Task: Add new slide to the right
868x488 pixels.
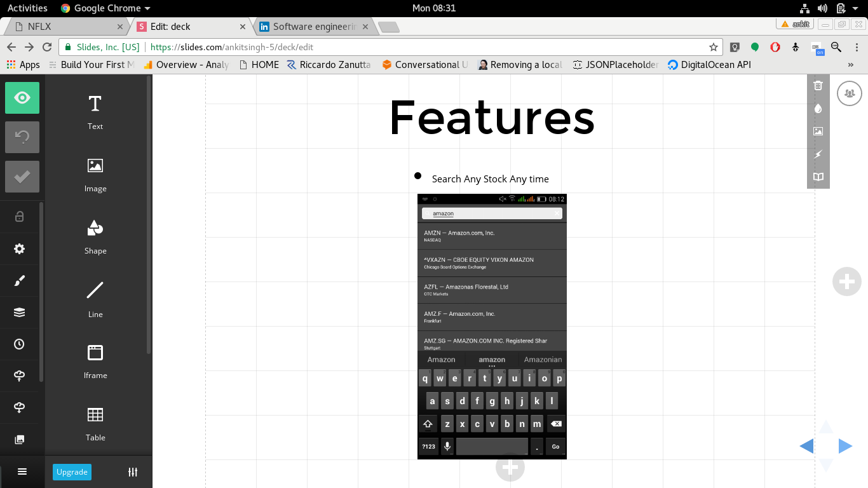Action: (x=846, y=281)
